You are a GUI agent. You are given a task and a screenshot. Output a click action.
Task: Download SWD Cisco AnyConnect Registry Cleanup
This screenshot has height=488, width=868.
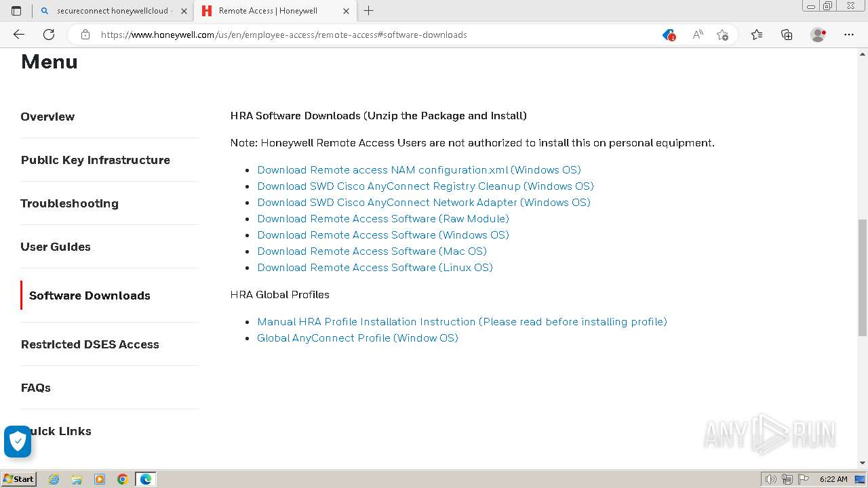[x=425, y=186]
